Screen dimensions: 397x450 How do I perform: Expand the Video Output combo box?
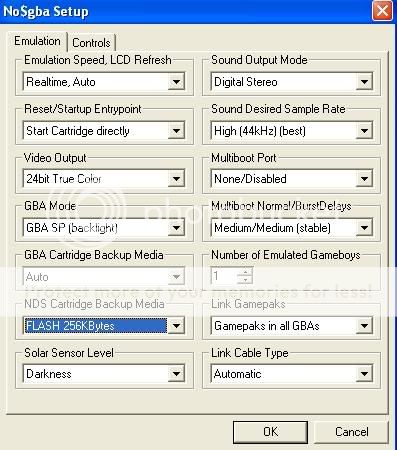pyautogui.click(x=104, y=179)
